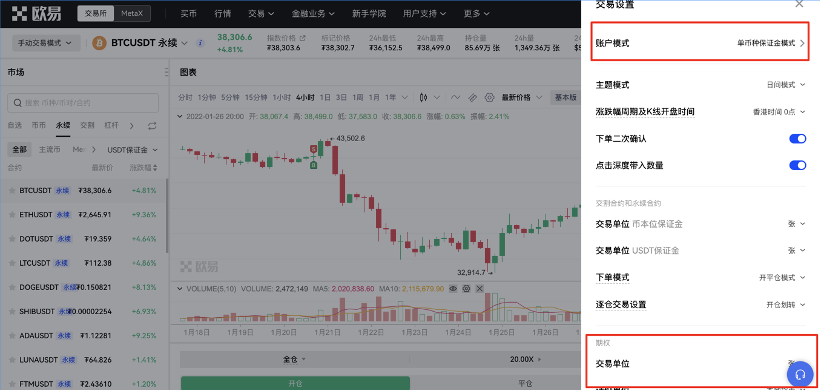
Task: Open the chart indicators line icon
Action: 455,97
